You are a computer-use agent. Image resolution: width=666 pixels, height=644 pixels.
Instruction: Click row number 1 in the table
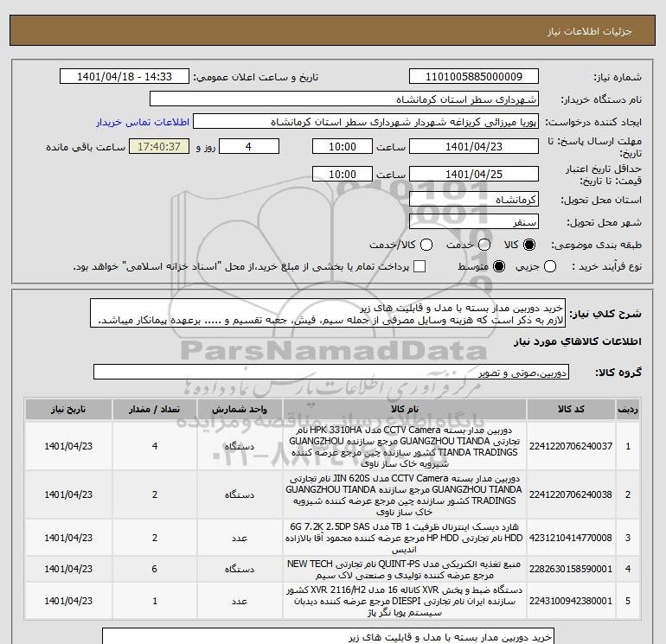(x=628, y=446)
